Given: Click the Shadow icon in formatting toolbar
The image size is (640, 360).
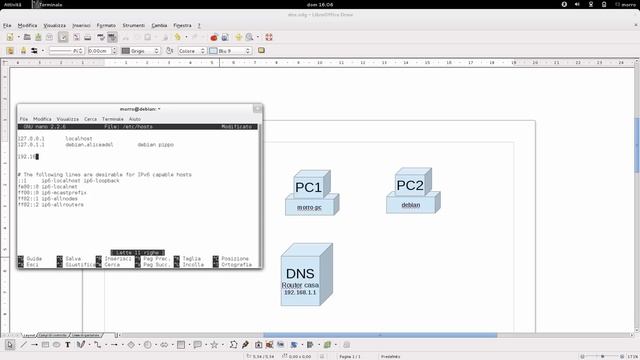Looking at the screenshot, I should click(x=261, y=51).
